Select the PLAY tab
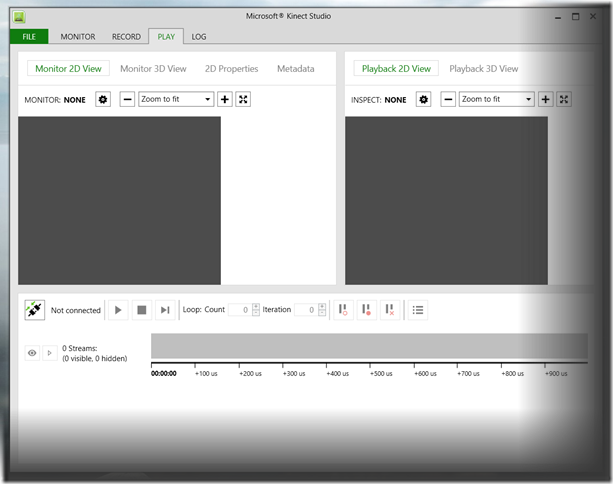Screen dimensions: 613x484 (166, 37)
